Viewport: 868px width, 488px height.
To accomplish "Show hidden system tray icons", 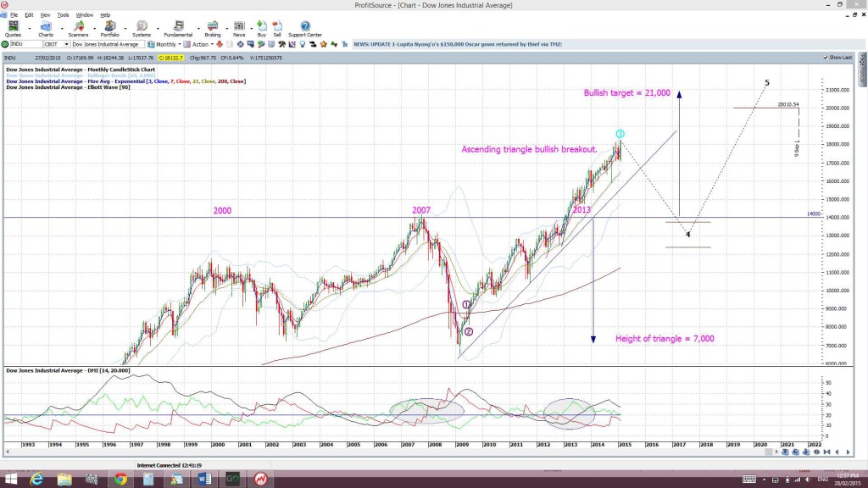I will [765, 480].
